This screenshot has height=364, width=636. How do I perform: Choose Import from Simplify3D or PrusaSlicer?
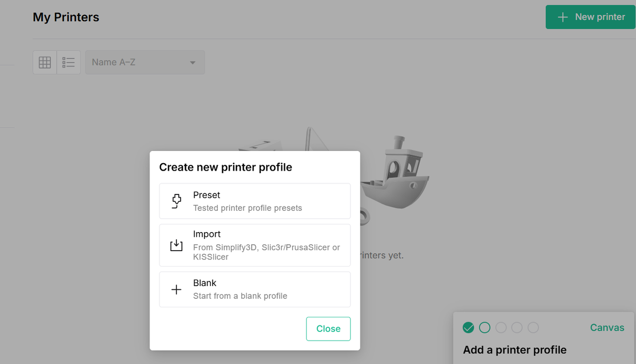click(x=255, y=245)
